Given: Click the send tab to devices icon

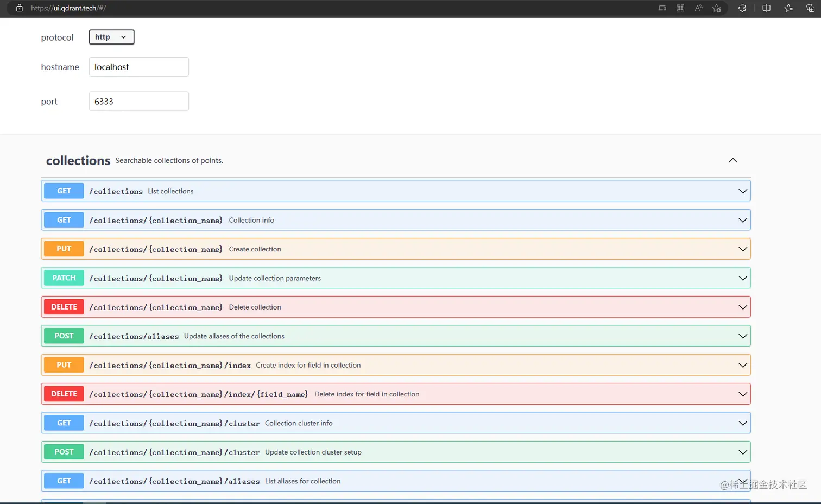Looking at the screenshot, I should 662,8.
